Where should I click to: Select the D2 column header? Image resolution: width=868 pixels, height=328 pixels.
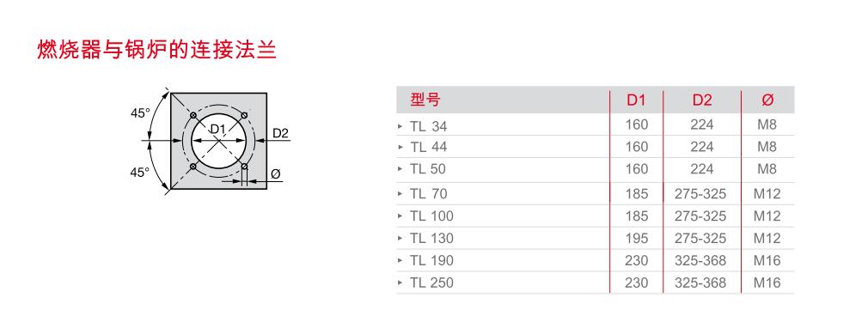[x=702, y=100]
